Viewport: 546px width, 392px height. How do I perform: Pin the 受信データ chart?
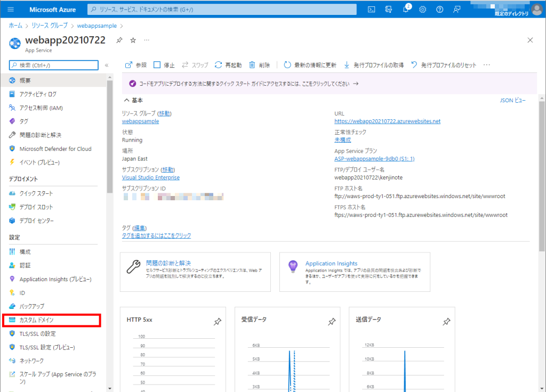(x=332, y=322)
